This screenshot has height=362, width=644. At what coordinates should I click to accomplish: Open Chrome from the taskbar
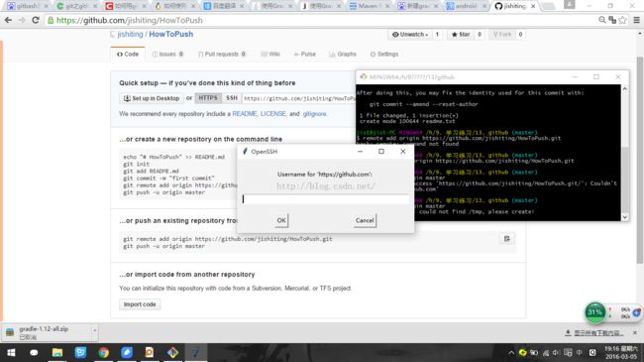click(103, 352)
